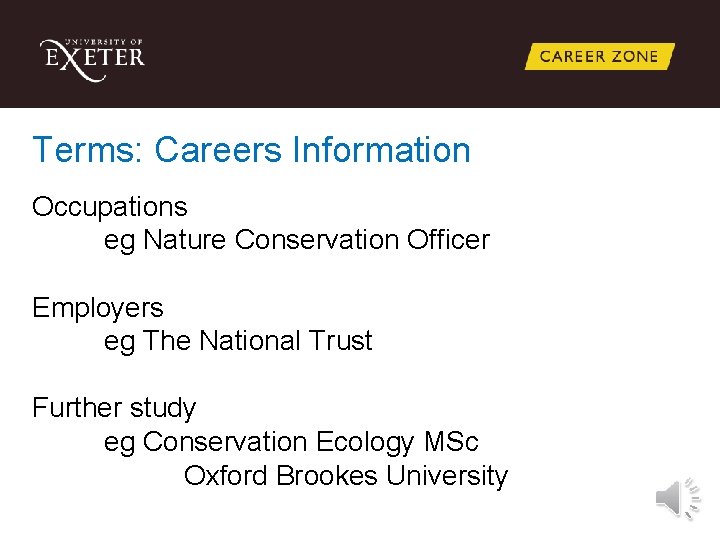Click the yellow Career Zone badge
Image resolution: width=720 pixels, height=540 pixels.
[599, 57]
